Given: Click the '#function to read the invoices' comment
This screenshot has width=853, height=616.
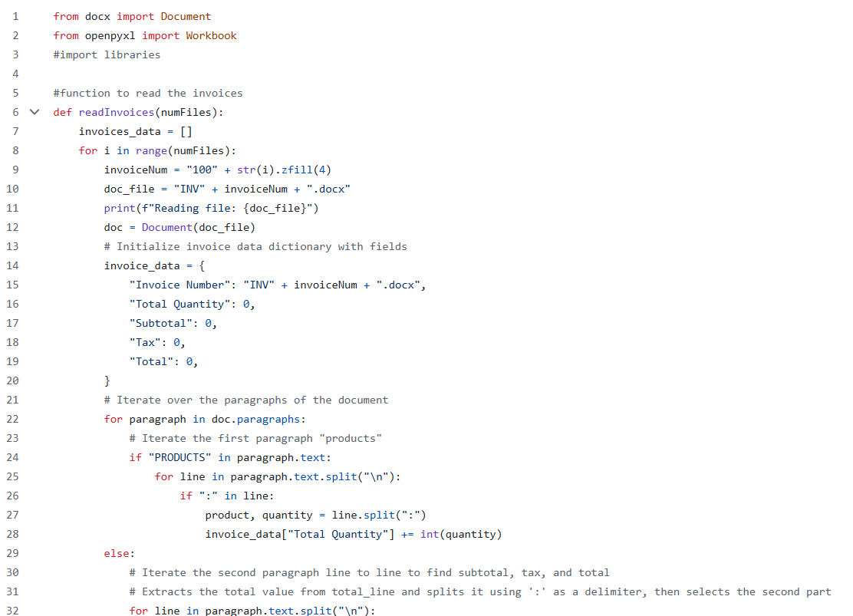Looking at the screenshot, I should [148, 93].
